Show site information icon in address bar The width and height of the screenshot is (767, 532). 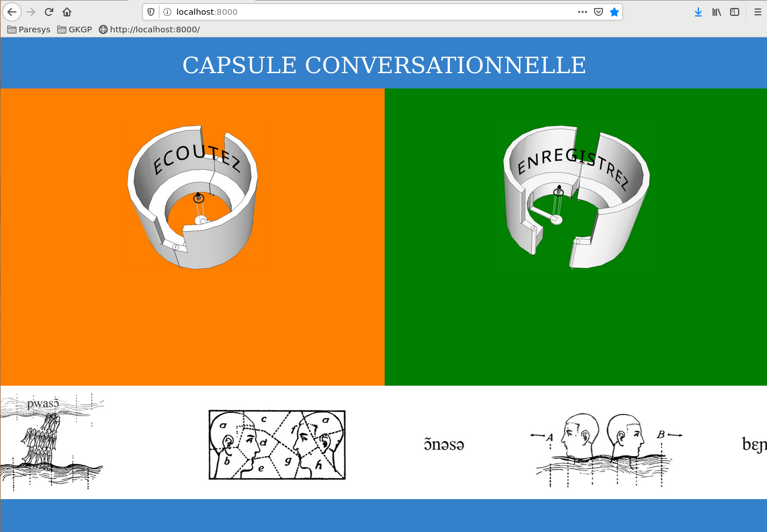[167, 12]
